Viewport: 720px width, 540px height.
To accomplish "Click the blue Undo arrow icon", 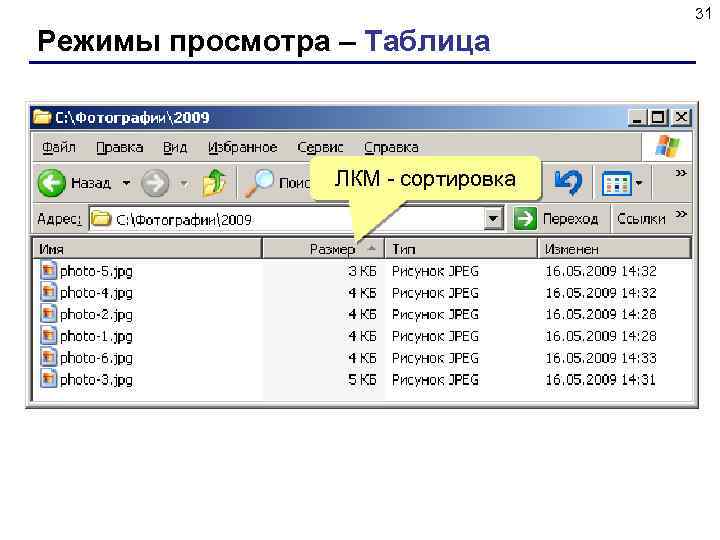I will pos(568,183).
